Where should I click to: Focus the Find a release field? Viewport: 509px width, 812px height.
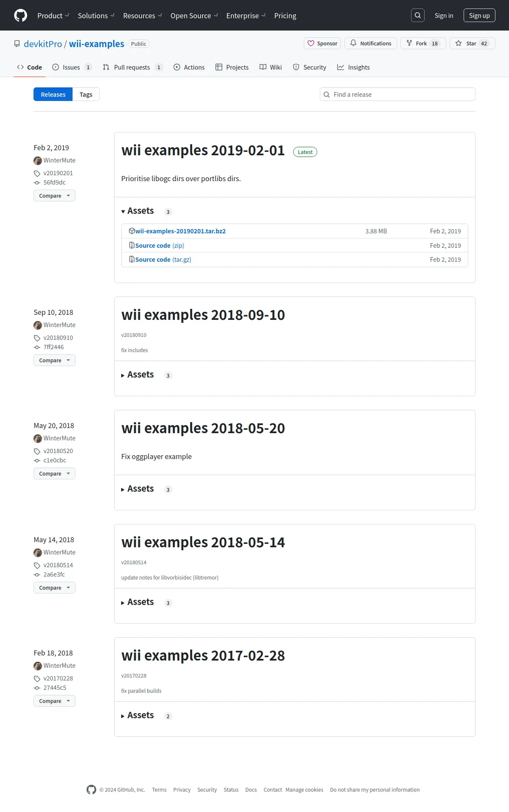[x=397, y=94]
